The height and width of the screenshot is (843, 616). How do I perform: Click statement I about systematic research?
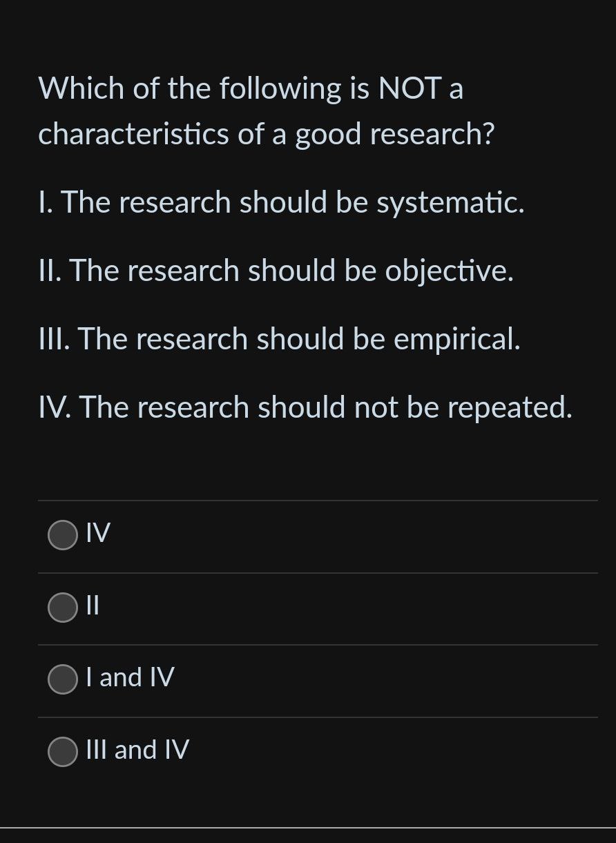[x=281, y=202]
